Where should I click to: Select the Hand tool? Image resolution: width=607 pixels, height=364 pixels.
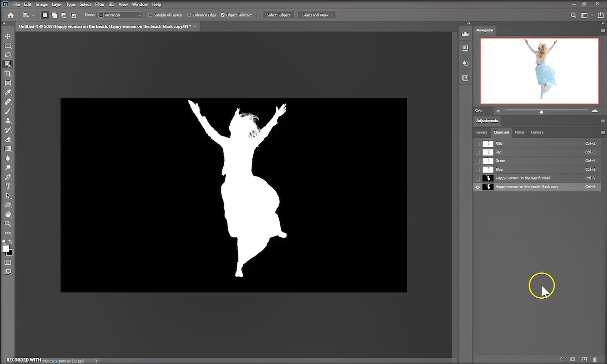click(8, 214)
